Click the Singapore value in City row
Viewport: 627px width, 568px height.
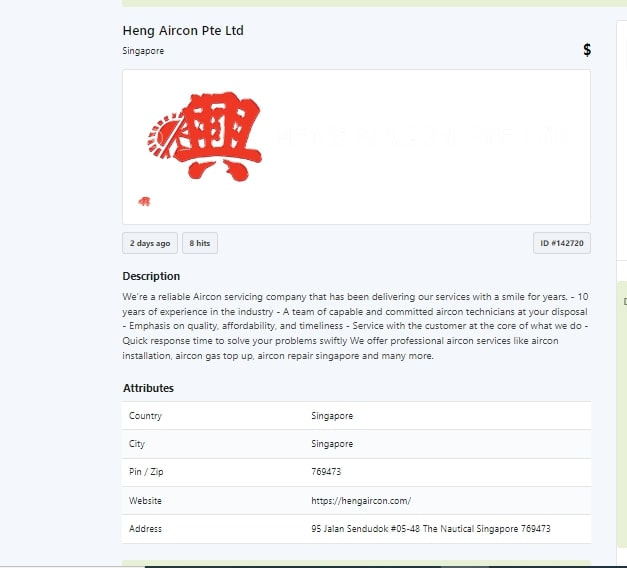pos(332,444)
